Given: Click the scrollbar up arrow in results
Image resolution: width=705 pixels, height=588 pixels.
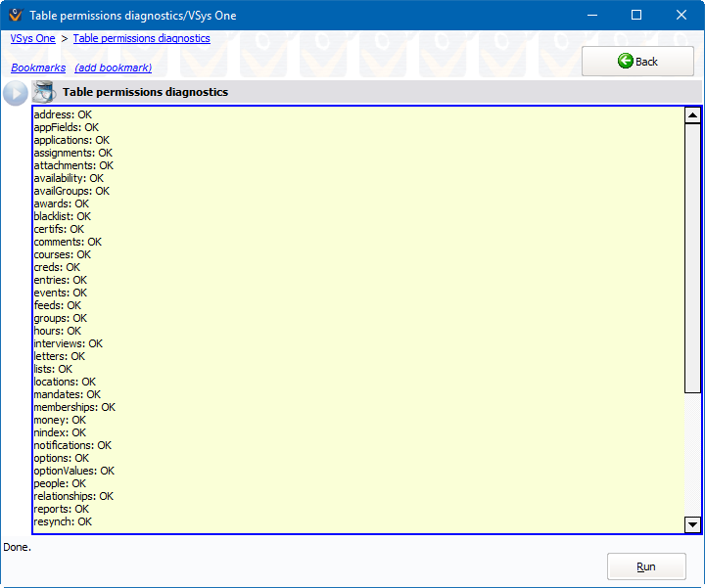Looking at the screenshot, I should [692, 115].
